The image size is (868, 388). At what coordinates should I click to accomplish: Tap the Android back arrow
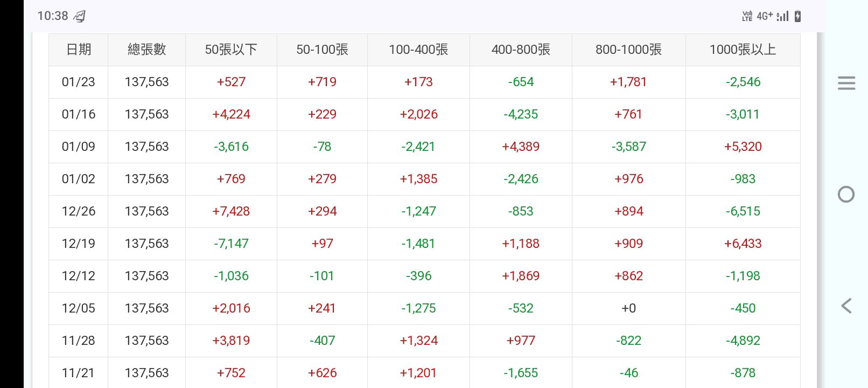pyautogui.click(x=846, y=306)
